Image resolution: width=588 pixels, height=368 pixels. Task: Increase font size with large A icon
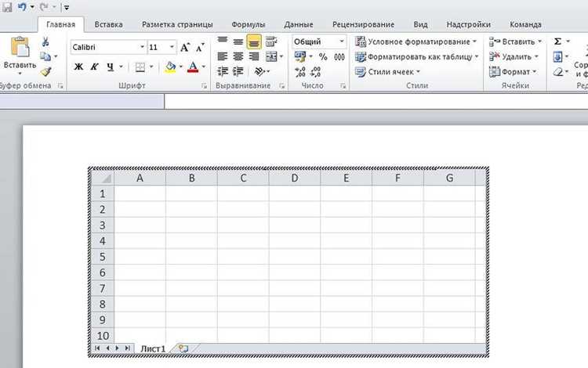[x=184, y=47]
